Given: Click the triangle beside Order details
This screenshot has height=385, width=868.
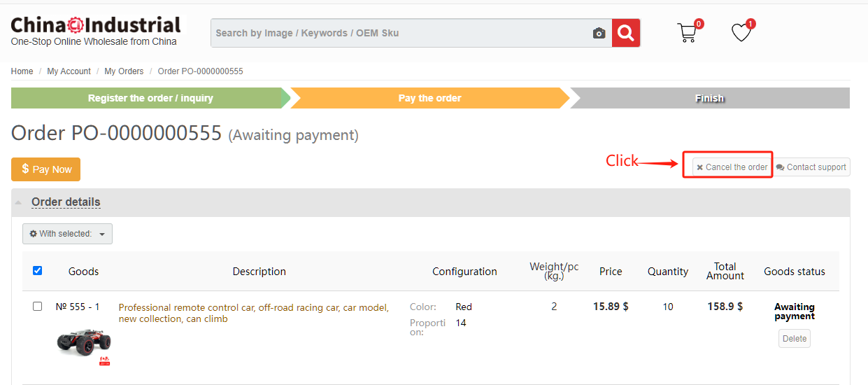Looking at the screenshot, I should pos(18,202).
